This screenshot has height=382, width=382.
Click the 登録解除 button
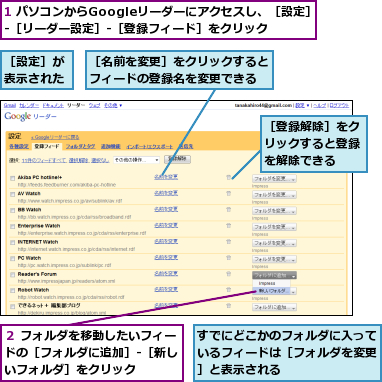click(177, 159)
